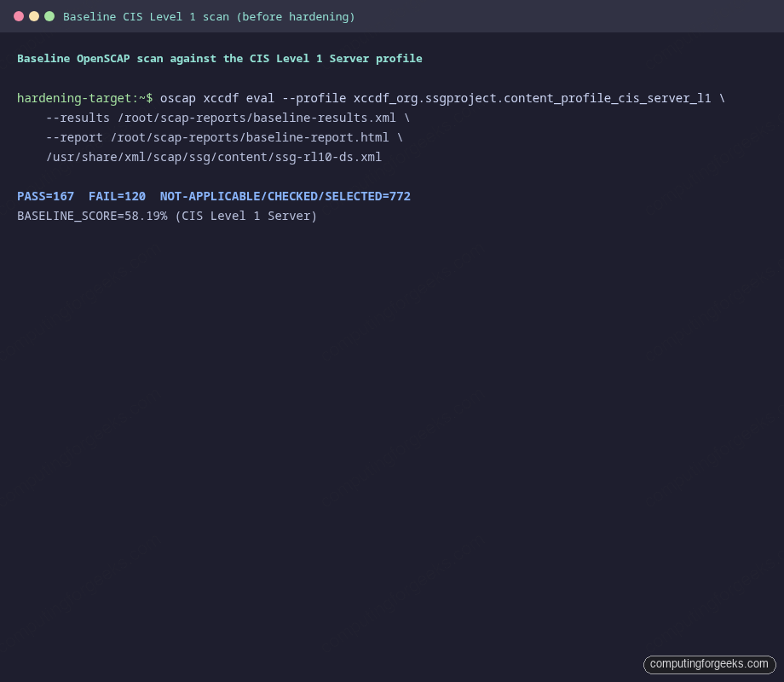784x682 pixels.
Task: Click the --results flag text
Action: pyautogui.click(x=77, y=118)
